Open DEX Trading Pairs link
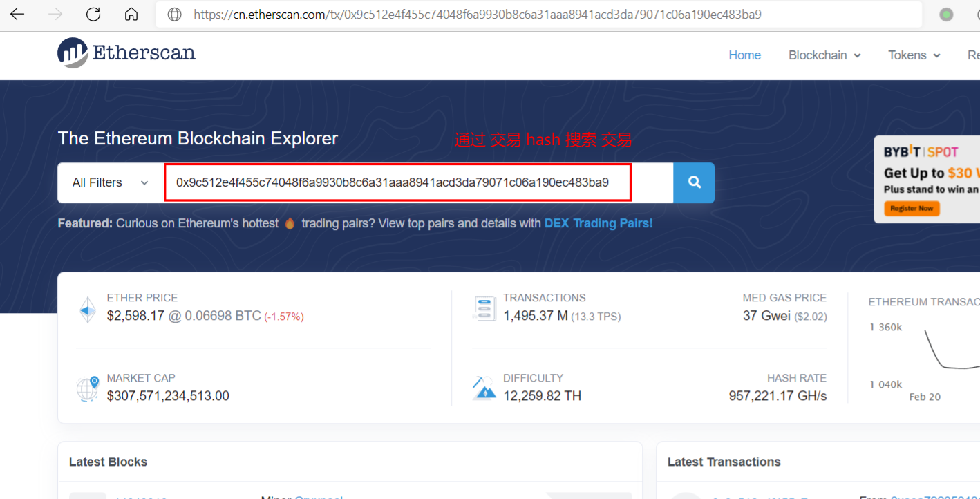Image resolution: width=980 pixels, height=499 pixels. pyautogui.click(x=598, y=223)
